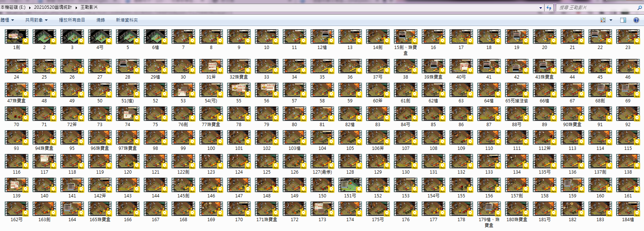This screenshot has height=231, width=644.
Task: Expand the 體櫃 library menu
Action: pyautogui.click(x=7, y=20)
